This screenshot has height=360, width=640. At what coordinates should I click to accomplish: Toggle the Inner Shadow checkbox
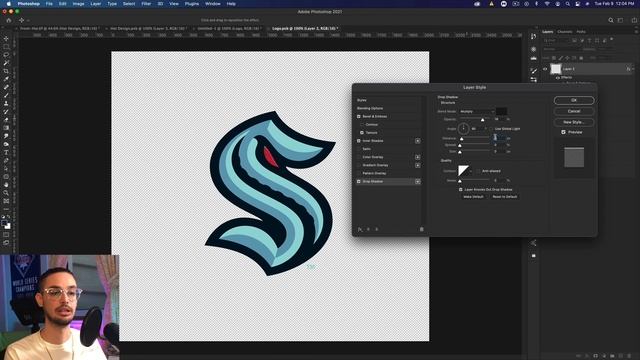359,141
